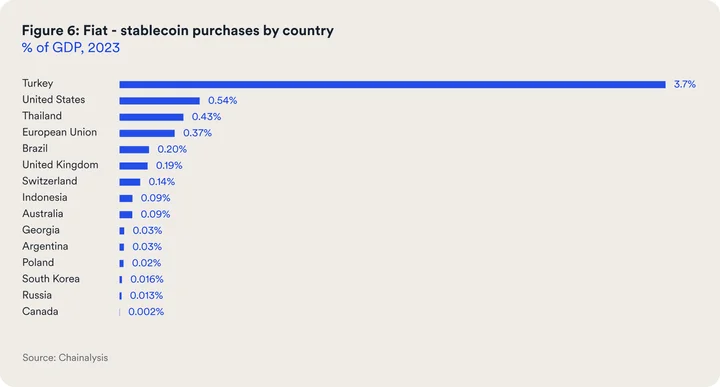
Task: Click the South Korea 0.016% value
Action: coord(146,279)
